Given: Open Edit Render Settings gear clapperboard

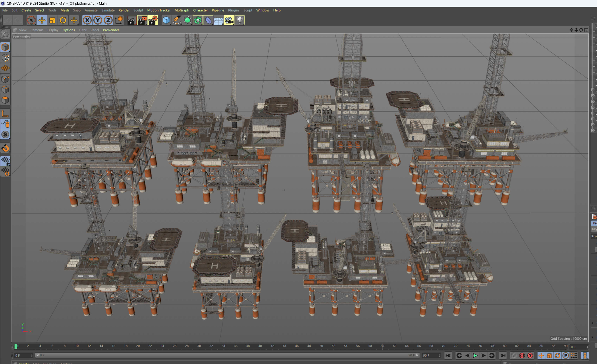Looking at the screenshot, I should coord(153,20).
